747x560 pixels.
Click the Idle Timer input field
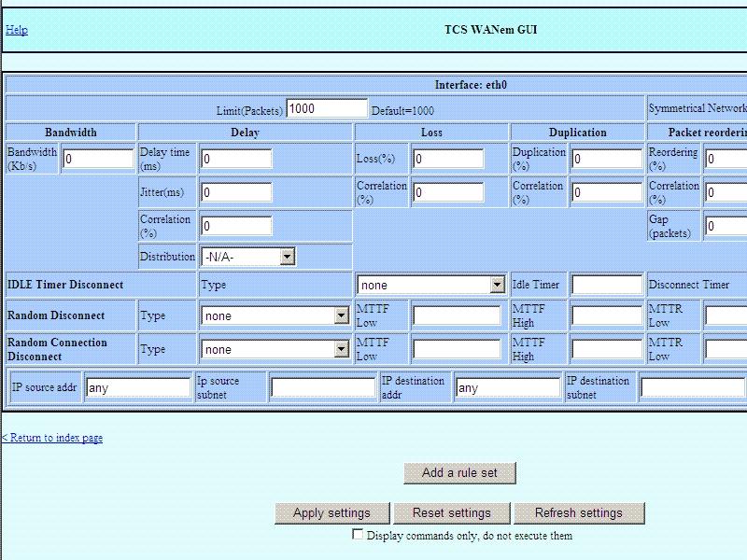607,285
